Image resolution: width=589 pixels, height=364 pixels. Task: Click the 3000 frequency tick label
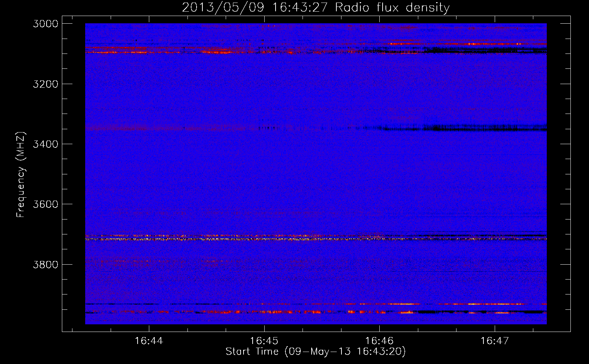pos(46,24)
